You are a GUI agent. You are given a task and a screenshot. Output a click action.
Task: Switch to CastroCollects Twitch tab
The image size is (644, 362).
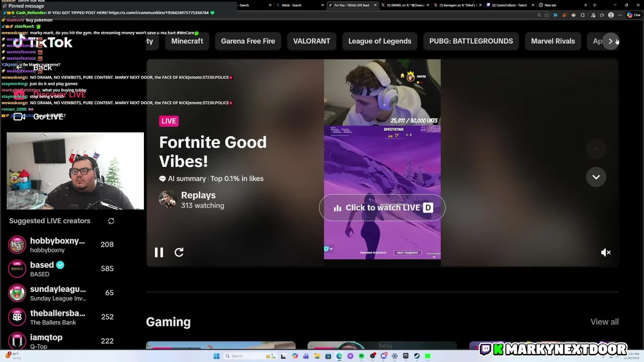point(509,5)
